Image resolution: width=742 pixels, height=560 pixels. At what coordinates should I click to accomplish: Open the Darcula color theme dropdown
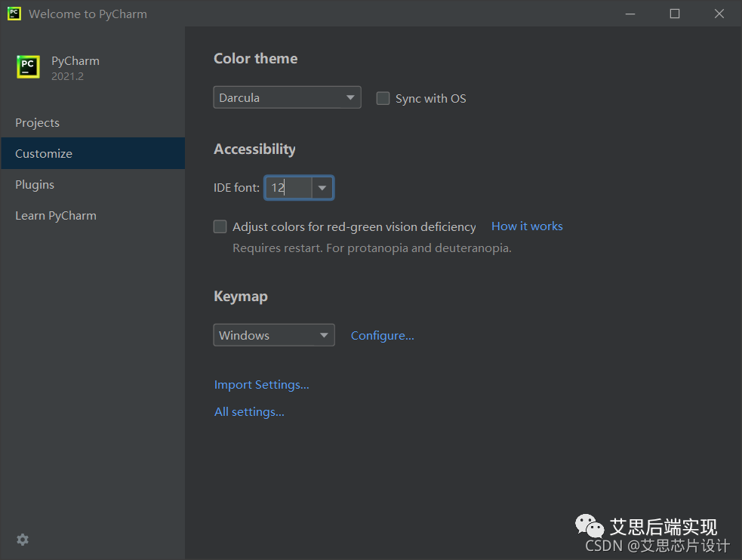(x=287, y=97)
